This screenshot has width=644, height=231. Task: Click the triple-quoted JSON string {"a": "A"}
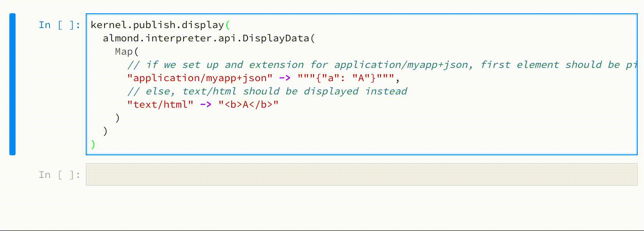point(346,78)
